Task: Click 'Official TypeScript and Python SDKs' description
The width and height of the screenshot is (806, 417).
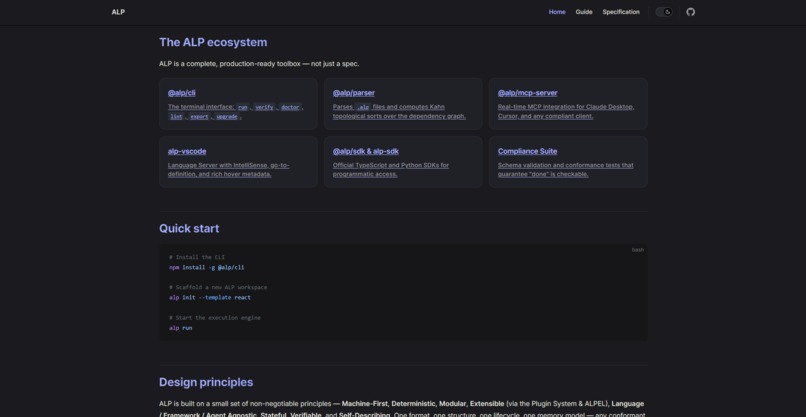Action: pos(391,170)
